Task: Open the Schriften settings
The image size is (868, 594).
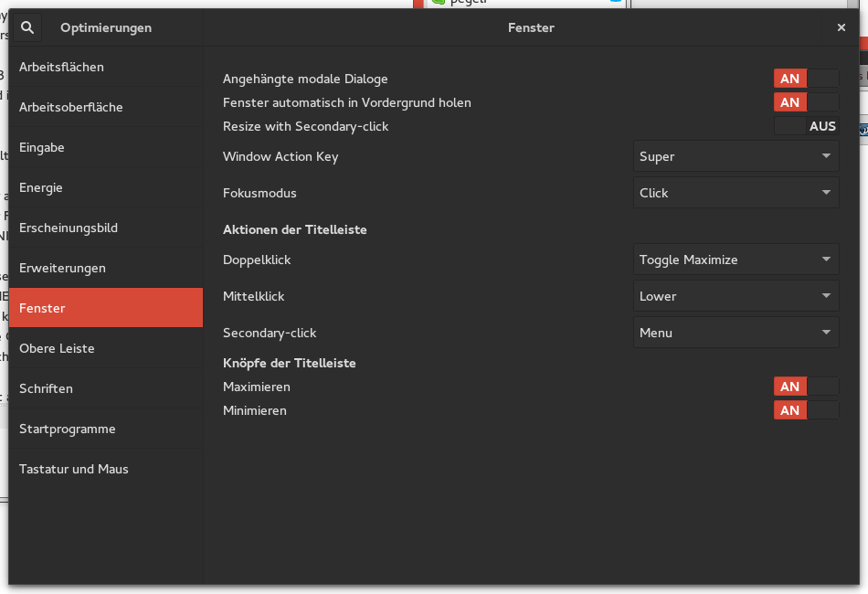Action: [46, 388]
